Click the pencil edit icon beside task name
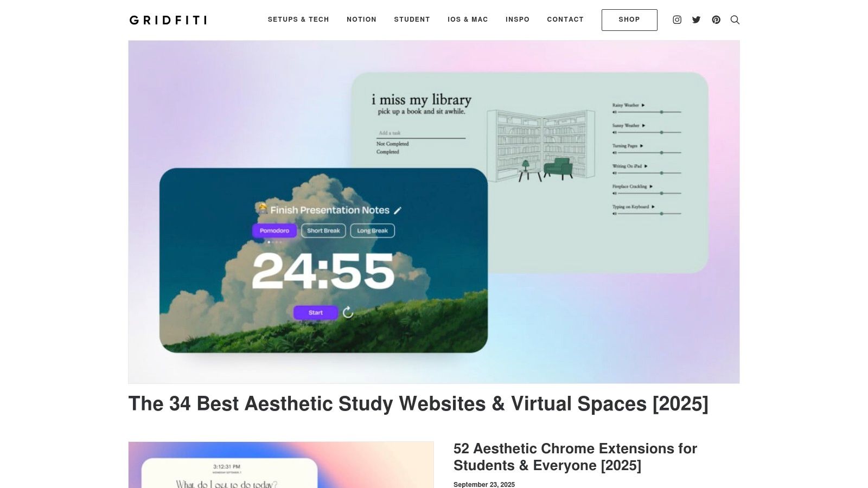 point(398,210)
